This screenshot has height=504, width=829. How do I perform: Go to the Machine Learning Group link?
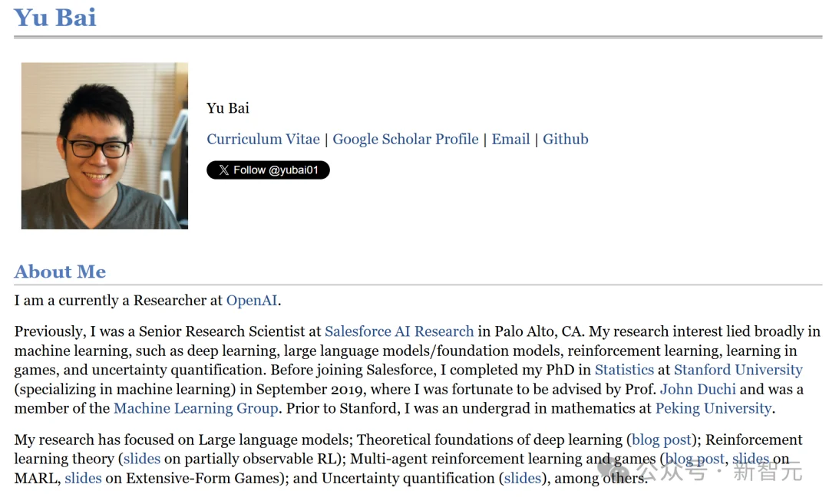[x=196, y=408]
